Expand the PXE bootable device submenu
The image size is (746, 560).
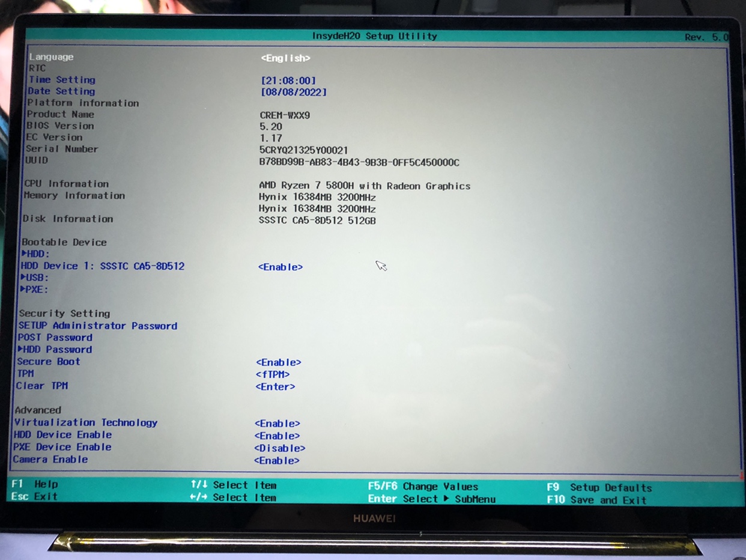(x=34, y=290)
